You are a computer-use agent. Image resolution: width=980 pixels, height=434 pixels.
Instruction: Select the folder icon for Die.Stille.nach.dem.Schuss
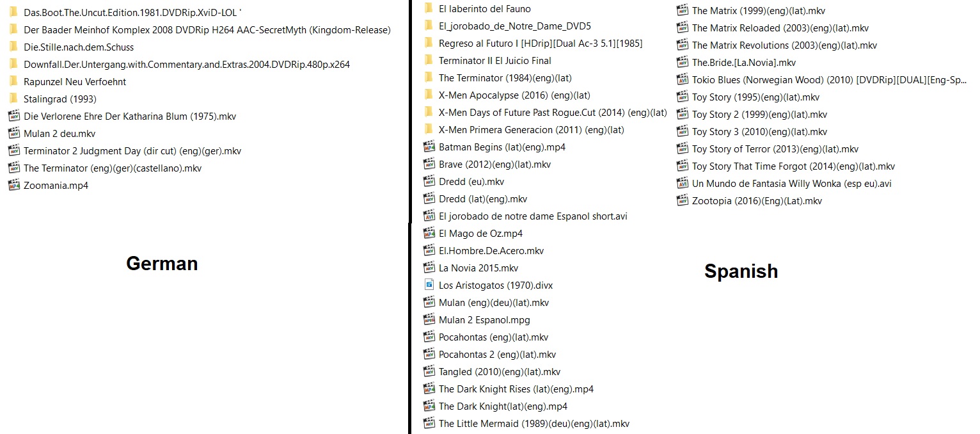[x=13, y=47]
